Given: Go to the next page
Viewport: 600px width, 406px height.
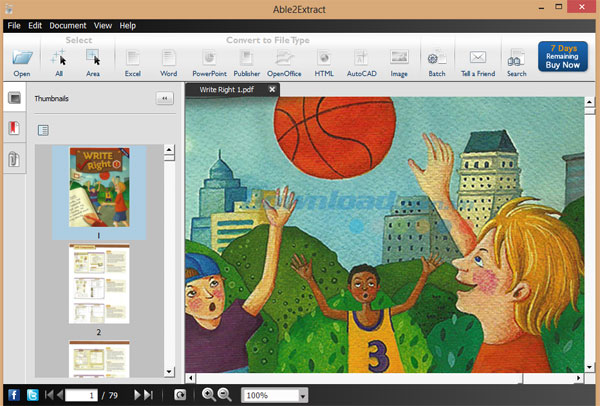Looking at the screenshot, I should [138, 396].
